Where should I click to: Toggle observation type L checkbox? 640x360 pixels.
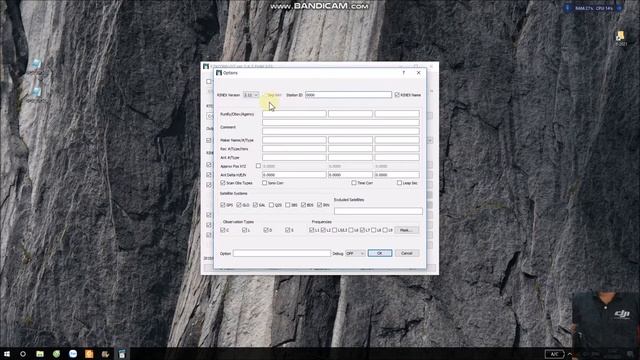point(244,230)
